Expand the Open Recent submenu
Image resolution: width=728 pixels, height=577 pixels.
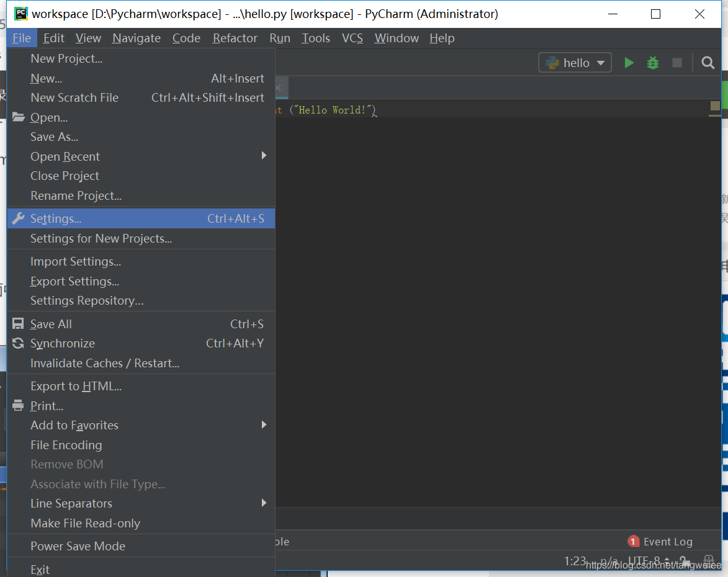coord(141,156)
